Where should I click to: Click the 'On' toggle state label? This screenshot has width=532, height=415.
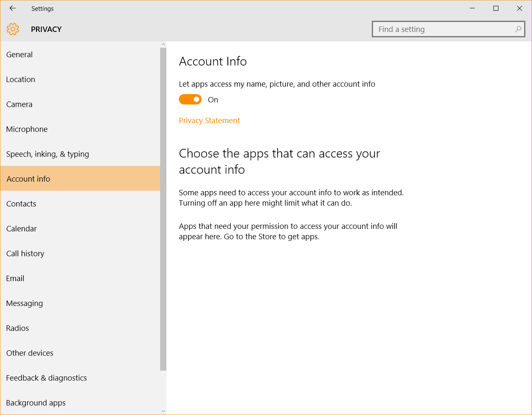pos(213,100)
